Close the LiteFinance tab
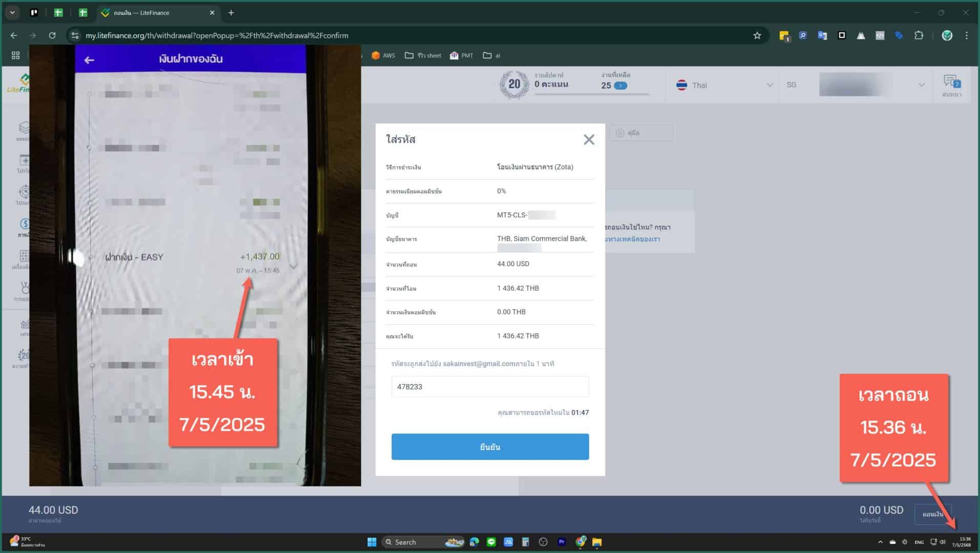Screen dimensions: 980x553 coord(212,13)
